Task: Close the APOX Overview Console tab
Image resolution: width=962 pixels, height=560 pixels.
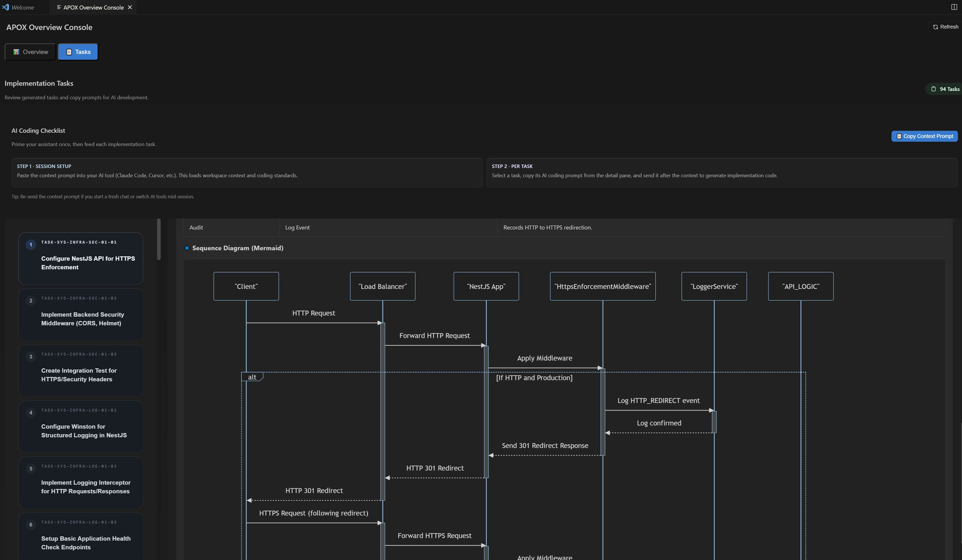Action: 130,7
